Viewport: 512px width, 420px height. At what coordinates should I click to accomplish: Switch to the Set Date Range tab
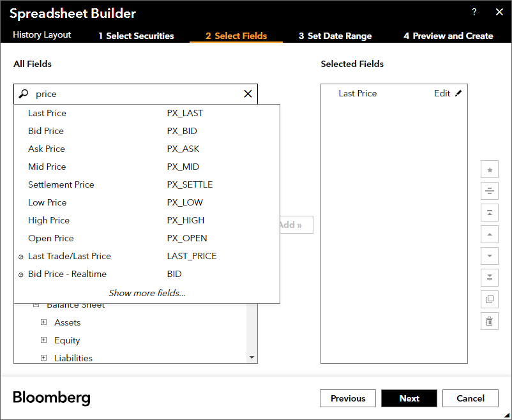point(335,36)
